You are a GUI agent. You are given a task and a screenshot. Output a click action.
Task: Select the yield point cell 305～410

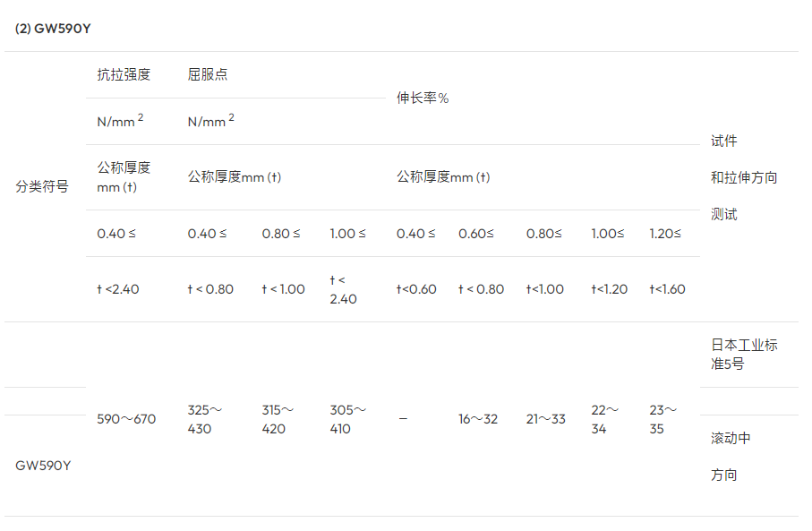[x=348, y=419]
